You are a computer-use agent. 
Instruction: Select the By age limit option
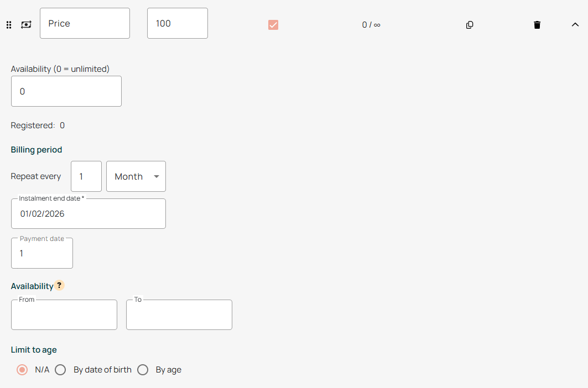click(143, 370)
